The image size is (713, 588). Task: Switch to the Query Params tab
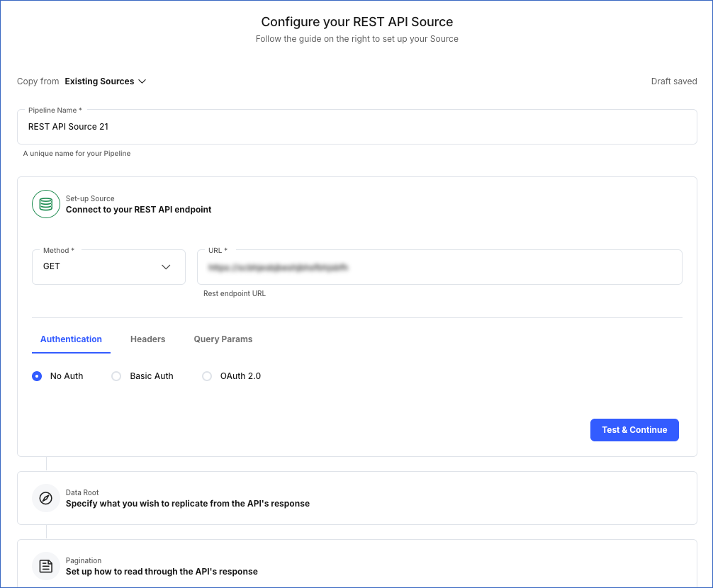coord(223,339)
